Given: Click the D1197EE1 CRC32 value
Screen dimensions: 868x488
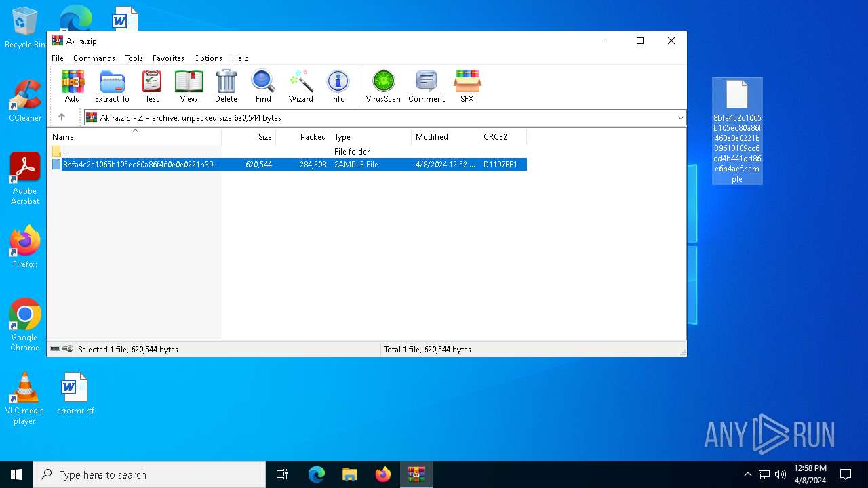Looking at the screenshot, I should click(x=500, y=165).
